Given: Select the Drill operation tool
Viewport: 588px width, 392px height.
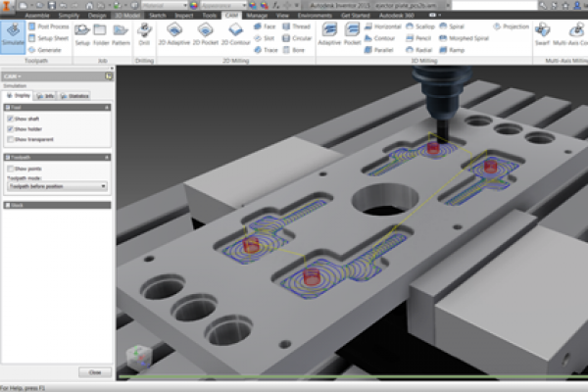Looking at the screenshot, I should click(144, 36).
